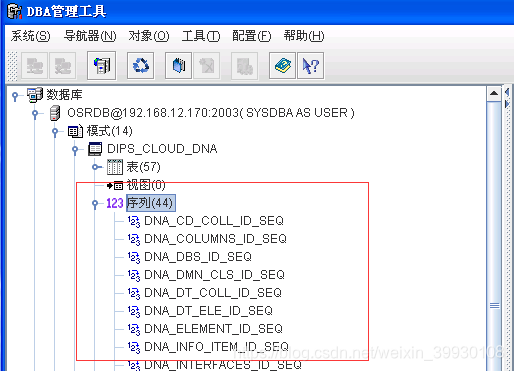Click the toolbar dotted drag handle
The image size is (514, 371).
coord(12,66)
